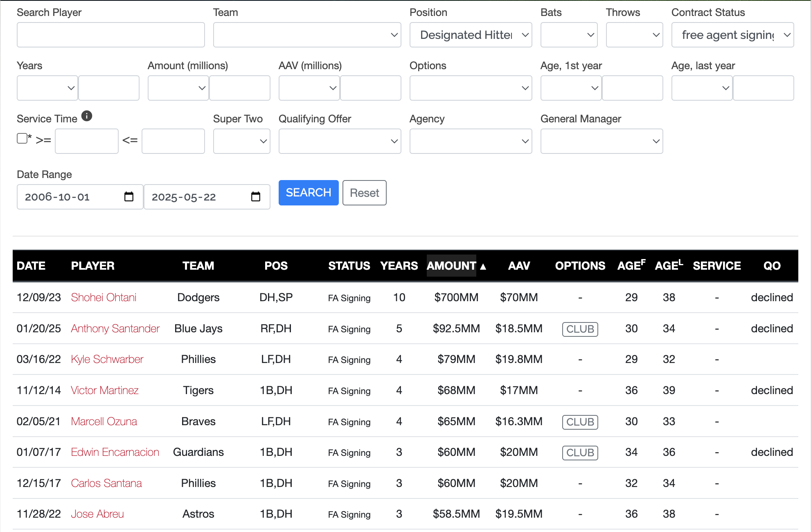Image resolution: width=811 pixels, height=532 pixels.
Task: Open the Position dropdown showing Designated Hitter
Action: coord(471,35)
